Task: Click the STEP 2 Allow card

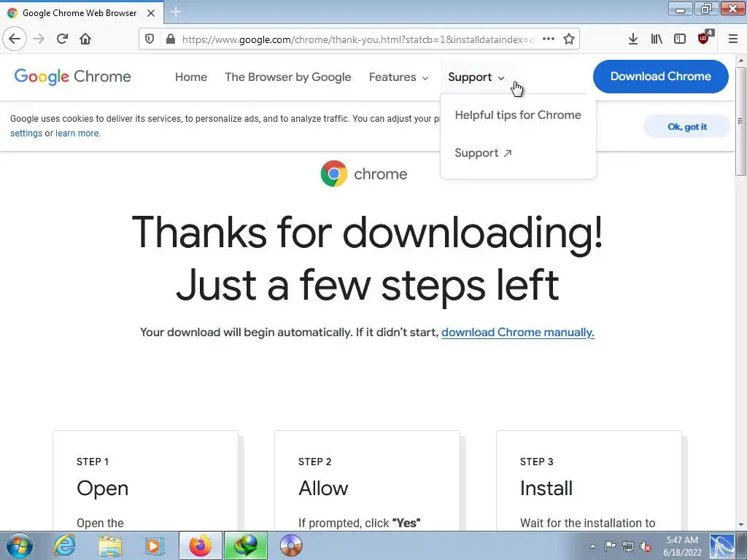Action: pyautogui.click(x=368, y=481)
